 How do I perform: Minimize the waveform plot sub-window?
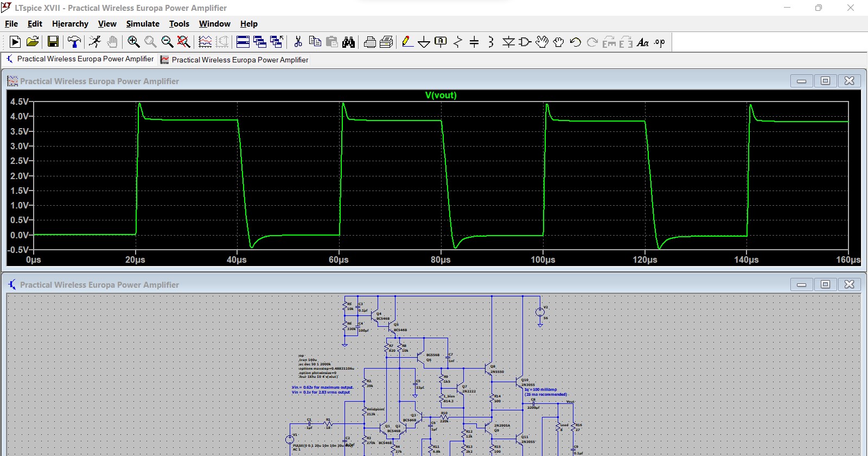coord(801,81)
